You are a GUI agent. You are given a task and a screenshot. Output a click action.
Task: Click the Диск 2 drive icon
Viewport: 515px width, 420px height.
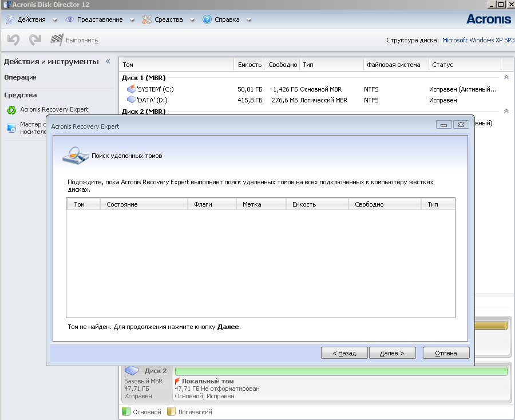132,371
